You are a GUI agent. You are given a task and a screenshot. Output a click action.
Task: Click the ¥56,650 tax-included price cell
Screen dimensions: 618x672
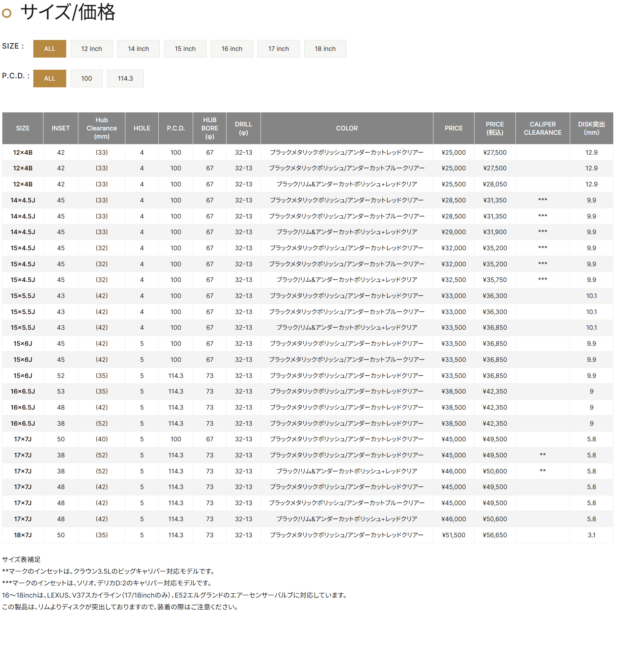pyautogui.click(x=495, y=535)
